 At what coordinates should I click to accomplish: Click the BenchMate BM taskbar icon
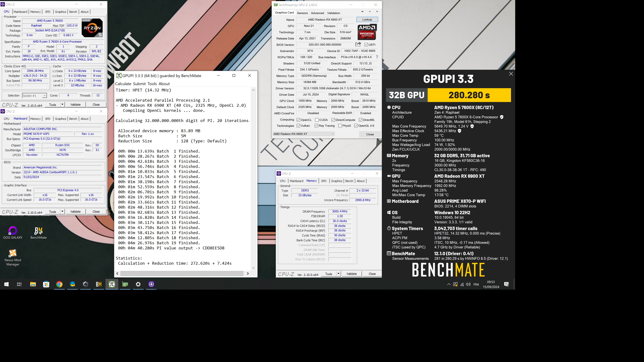tap(99, 284)
